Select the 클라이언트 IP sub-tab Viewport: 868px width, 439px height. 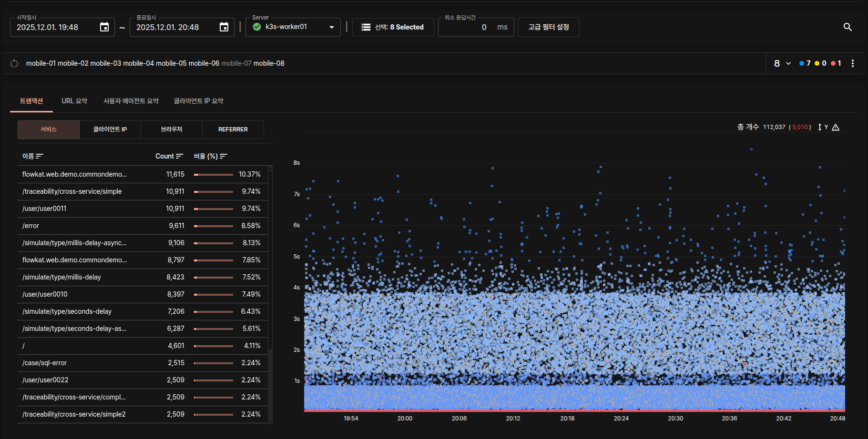110,130
